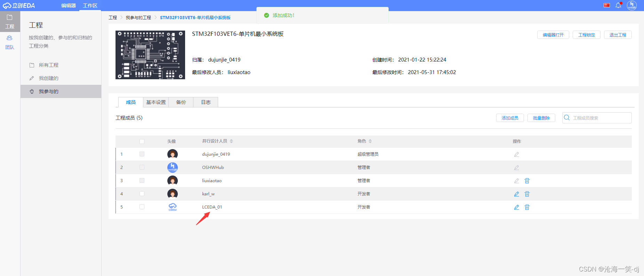Edit role of liuxiaotao

(517, 181)
